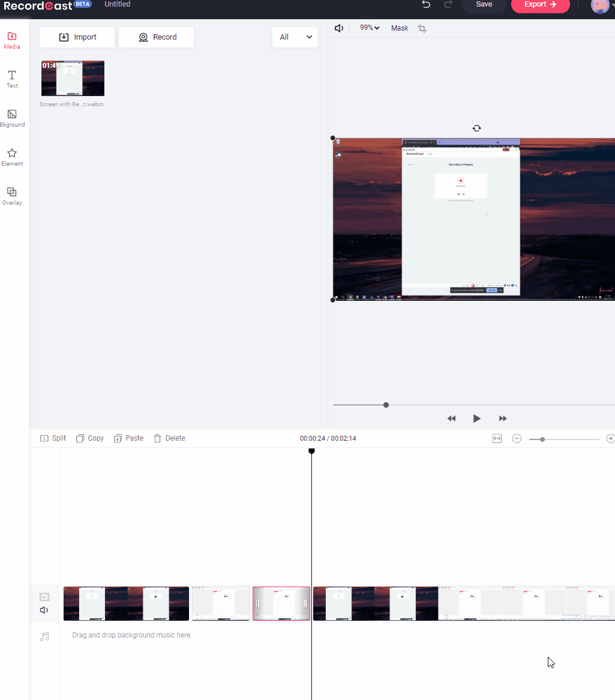The image size is (615, 700).
Task: Click the fit timeline to width icon
Action: (x=497, y=439)
